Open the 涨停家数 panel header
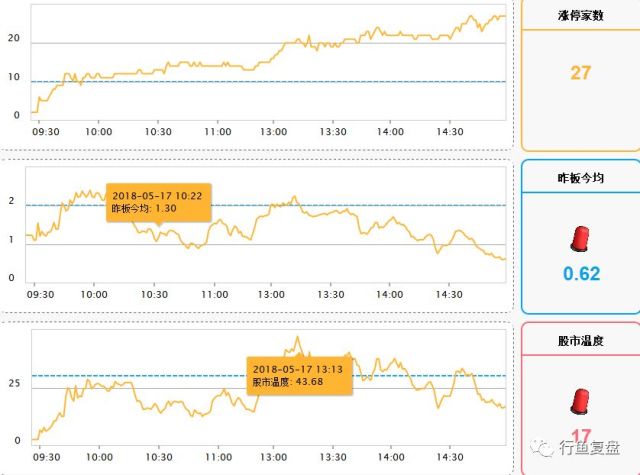Screen dimensions: 640x475 pos(580,16)
